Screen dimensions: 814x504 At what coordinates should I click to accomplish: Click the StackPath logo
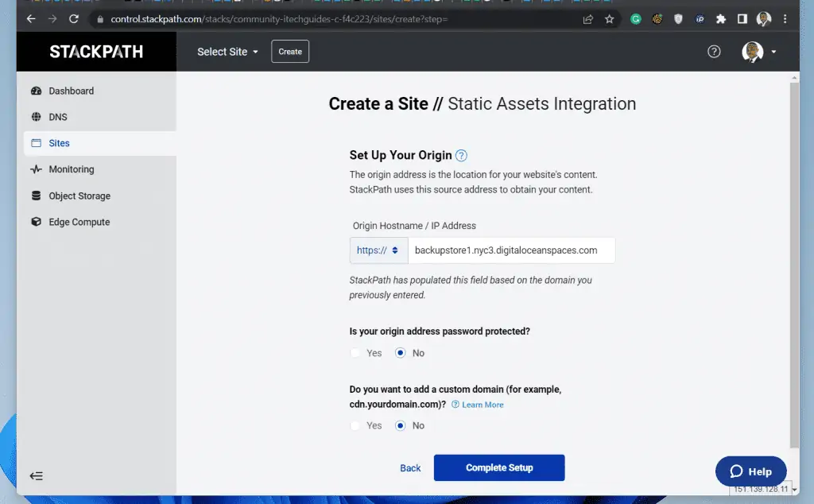click(x=96, y=52)
